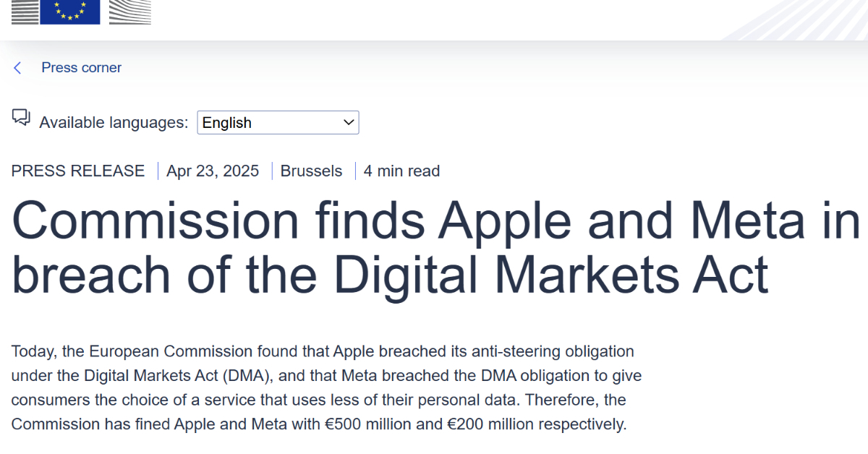868x454 pixels.
Task: Open the Press corner link
Action: point(81,68)
